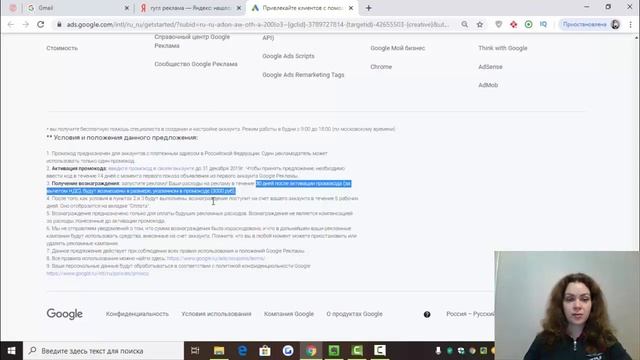640x360 pixels.
Task: Open the О продуктах Google footer link
Action: [354, 314]
